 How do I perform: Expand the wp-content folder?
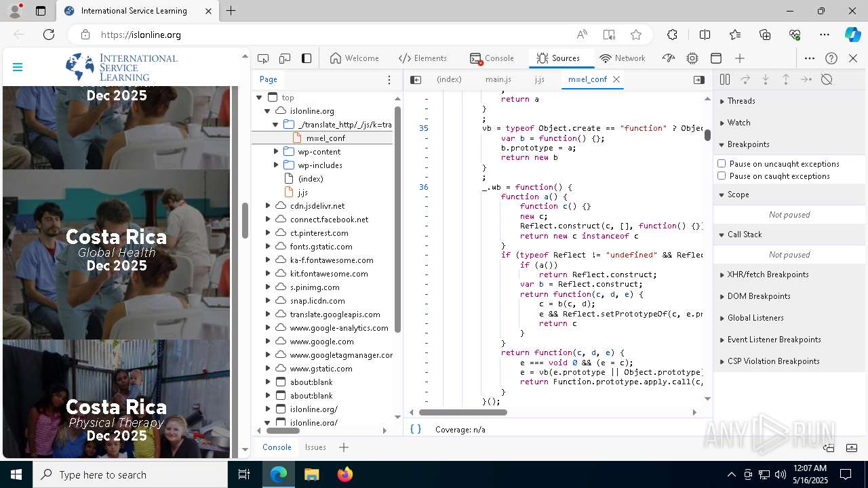276,152
